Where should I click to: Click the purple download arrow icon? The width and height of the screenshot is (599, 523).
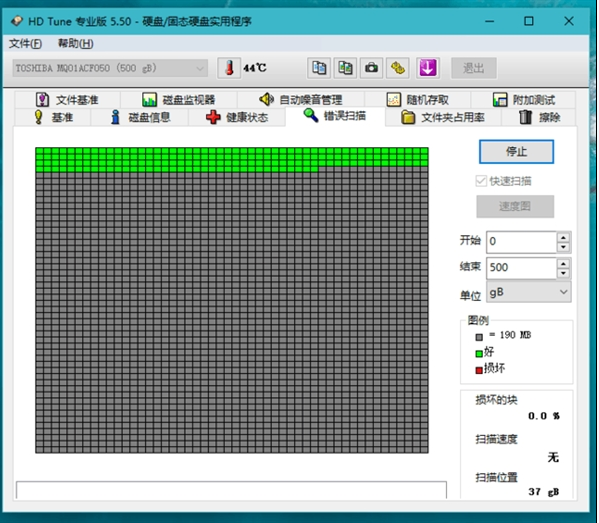coord(427,68)
